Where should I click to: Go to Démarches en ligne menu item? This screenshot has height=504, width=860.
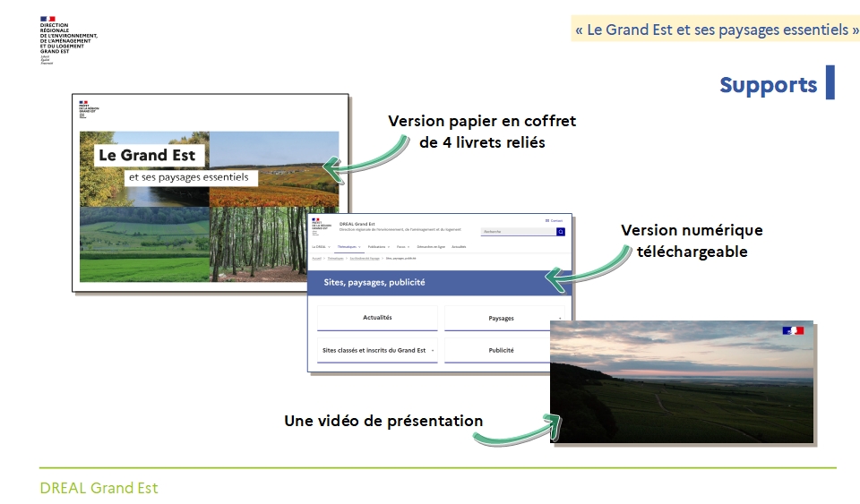[x=432, y=245]
